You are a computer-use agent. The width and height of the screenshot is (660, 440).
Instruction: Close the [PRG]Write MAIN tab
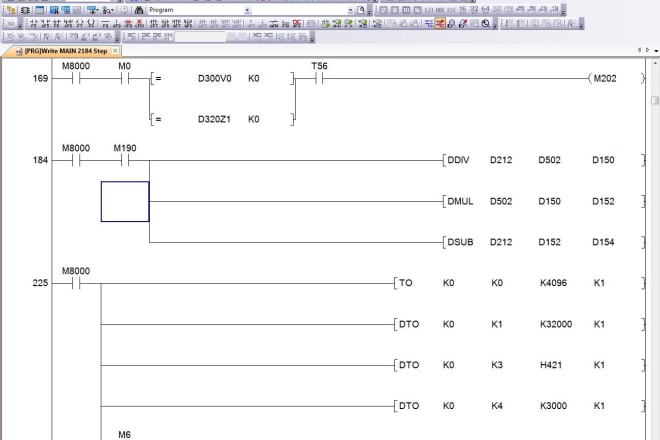(115, 51)
